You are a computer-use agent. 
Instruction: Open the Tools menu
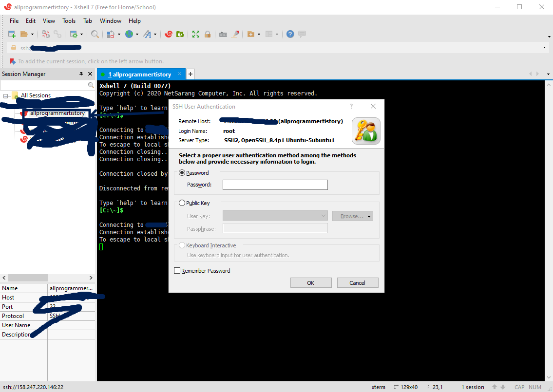tap(69, 21)
